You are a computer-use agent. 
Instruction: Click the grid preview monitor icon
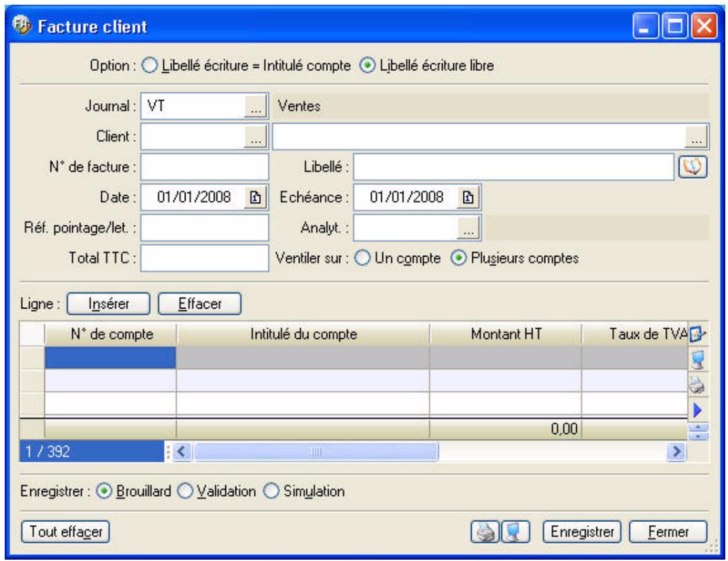(x=698, y=360)
